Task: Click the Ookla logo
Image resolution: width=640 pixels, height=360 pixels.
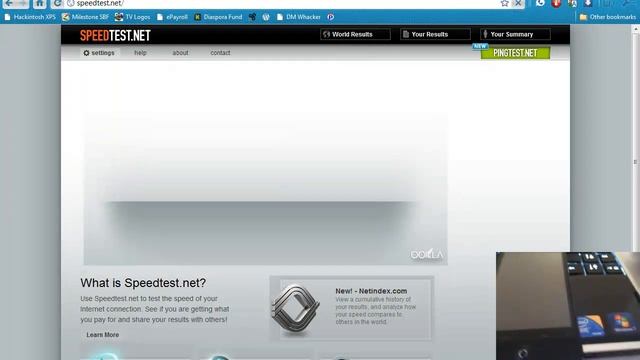Action: [427, 254]
